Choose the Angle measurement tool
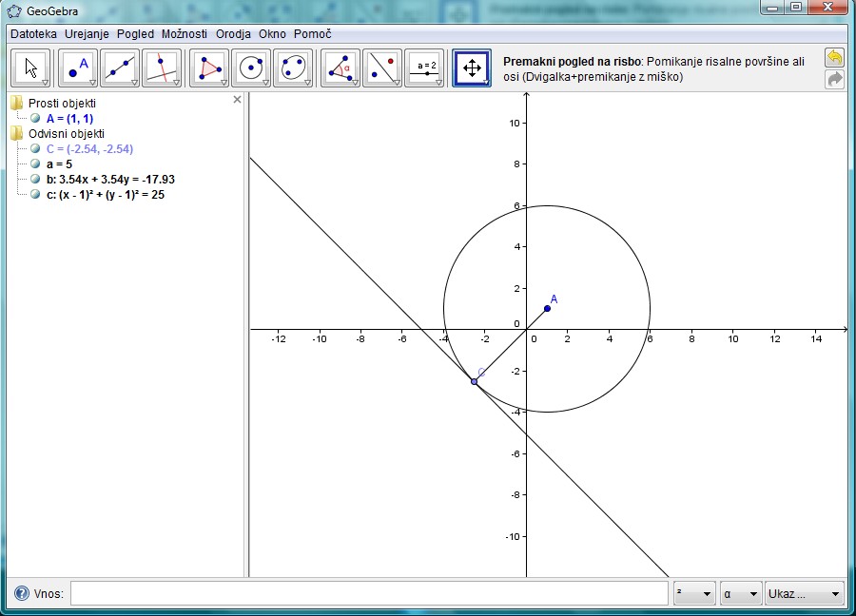 tap(340, 67)
